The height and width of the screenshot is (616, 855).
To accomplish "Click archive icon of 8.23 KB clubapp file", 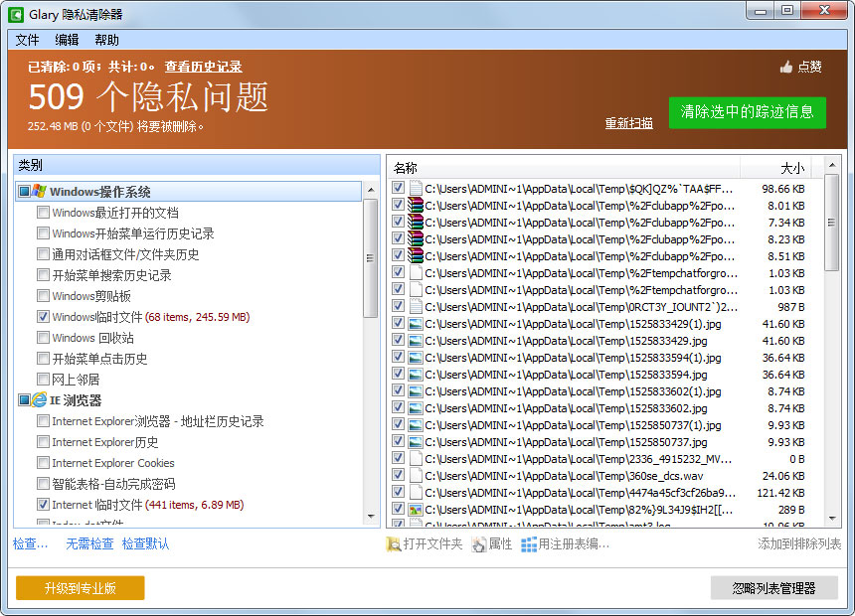I will tap(416, 239).
